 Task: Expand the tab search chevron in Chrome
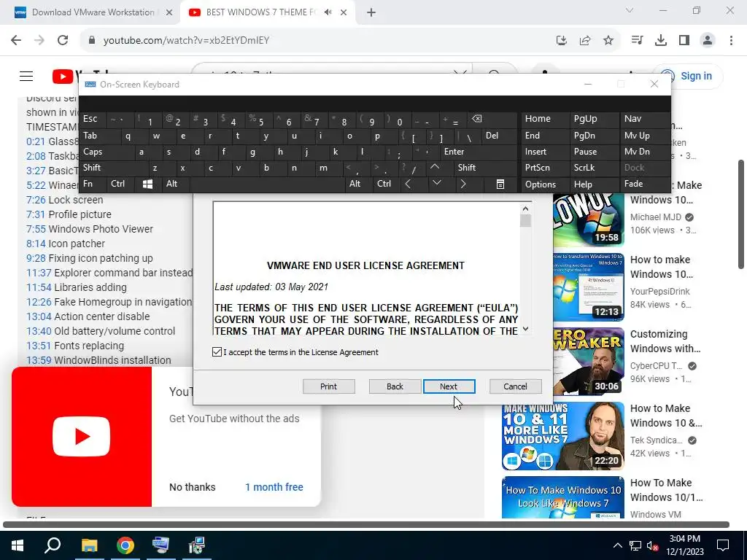click(x=630, y=10)
